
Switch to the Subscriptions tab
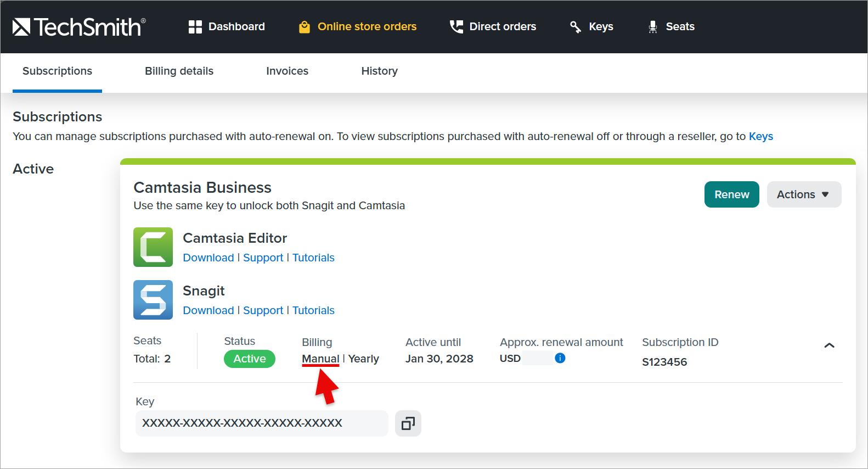coord(57,71)
